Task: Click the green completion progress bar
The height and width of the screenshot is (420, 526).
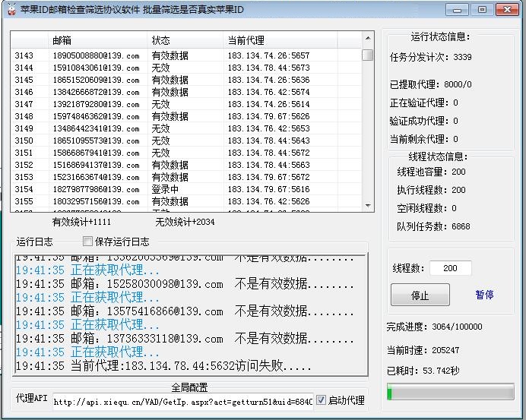Action: click(448, 393)
